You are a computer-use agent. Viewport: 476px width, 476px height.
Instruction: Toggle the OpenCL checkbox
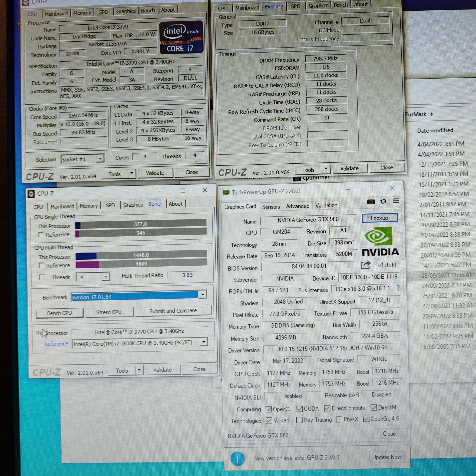[268, 409]
